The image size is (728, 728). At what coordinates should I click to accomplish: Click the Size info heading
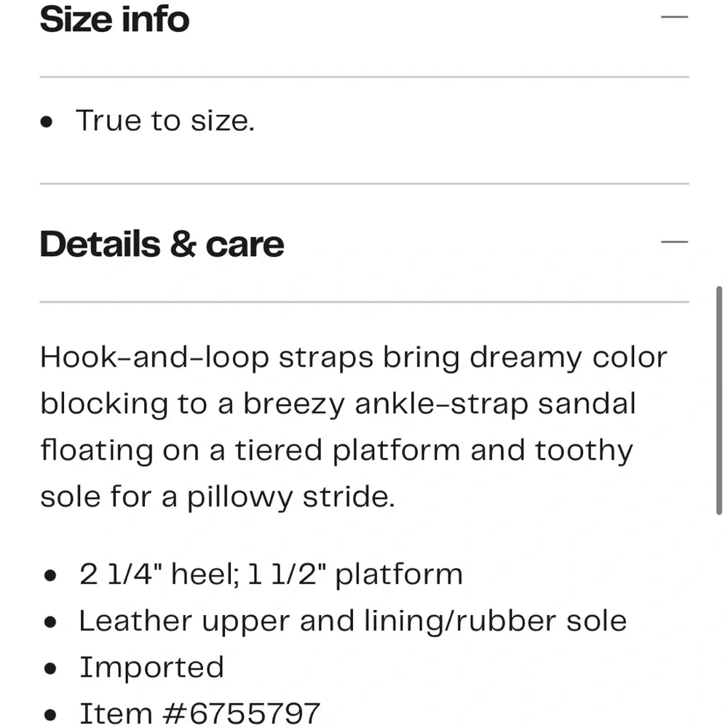click(x=114, y=18)
